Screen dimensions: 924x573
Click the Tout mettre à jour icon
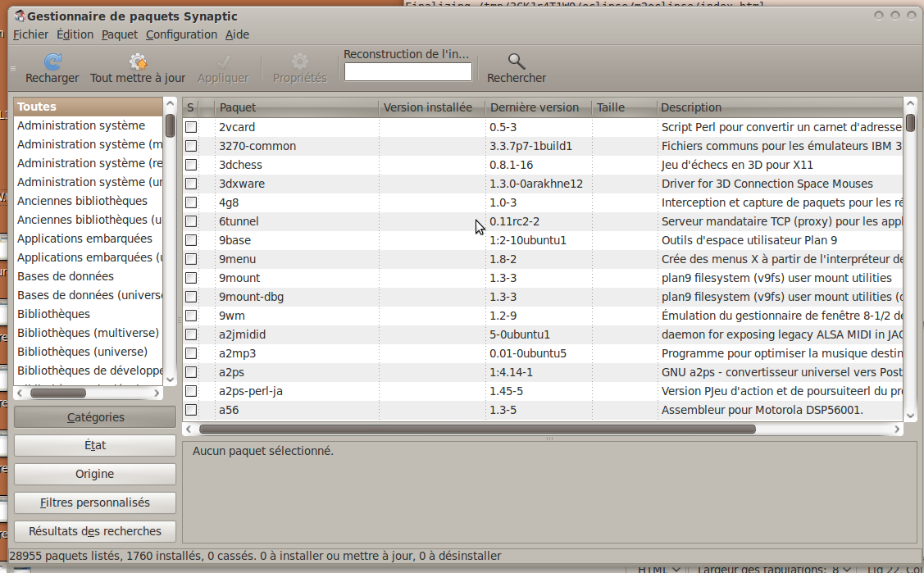point(137,61)
